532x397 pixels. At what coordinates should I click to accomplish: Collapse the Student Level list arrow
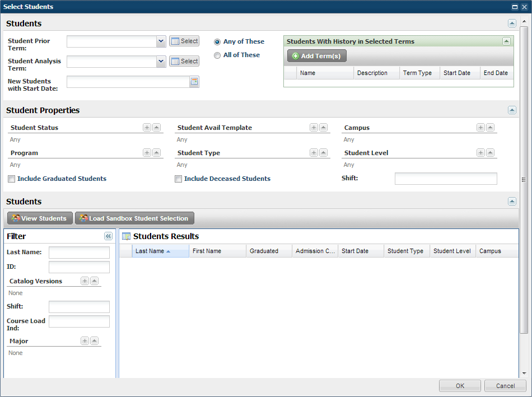click(490, 153)
